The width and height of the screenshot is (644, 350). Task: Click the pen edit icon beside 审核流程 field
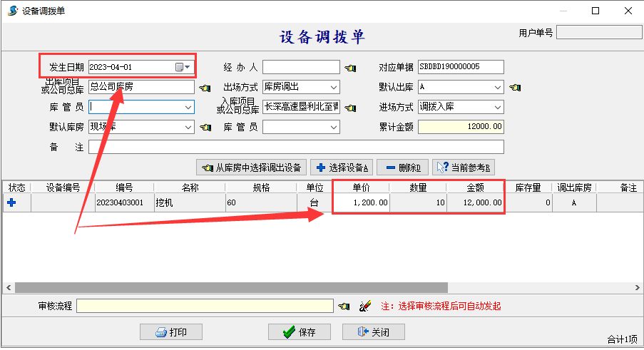point(365,306)
